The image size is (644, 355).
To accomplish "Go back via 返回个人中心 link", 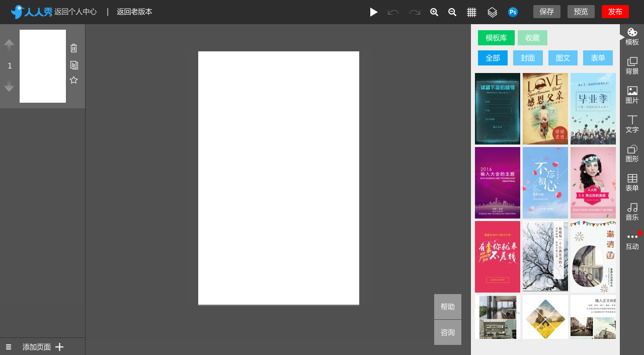I will tap(75, 12).
